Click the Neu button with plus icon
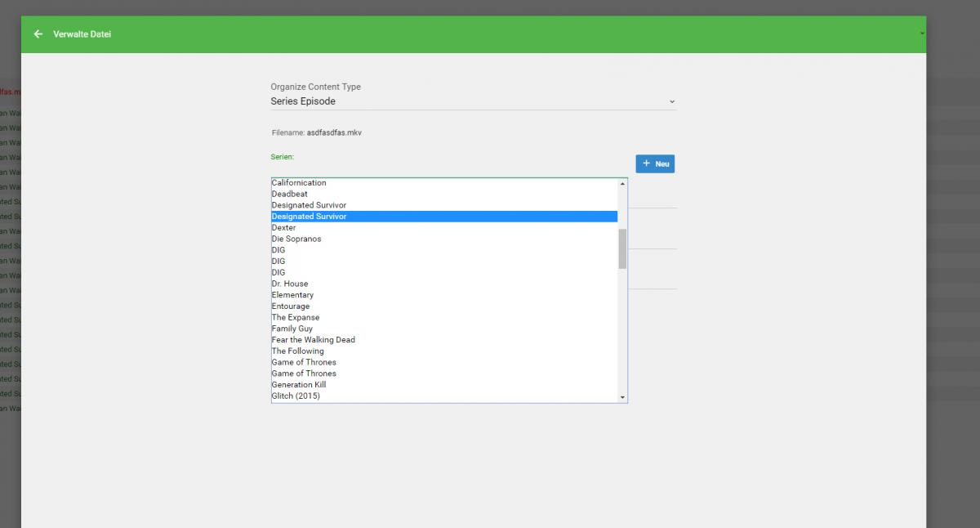 click(x=655, y=163)
